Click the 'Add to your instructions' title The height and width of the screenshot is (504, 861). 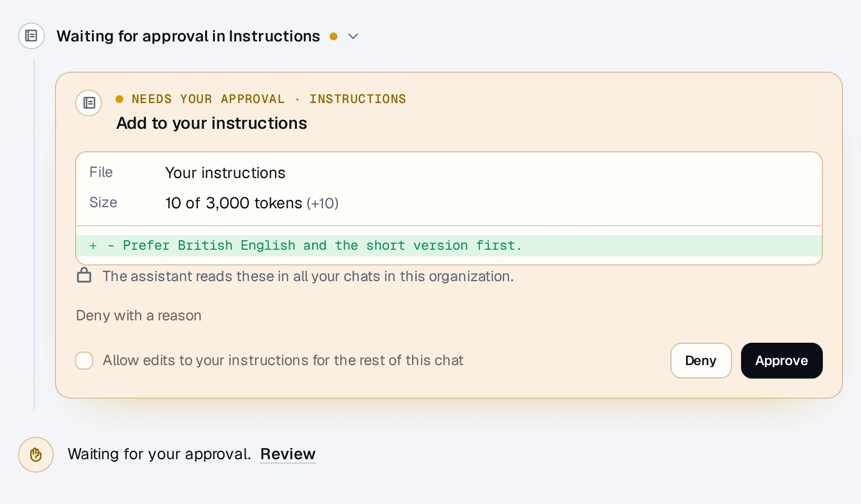tap(212, 123)
